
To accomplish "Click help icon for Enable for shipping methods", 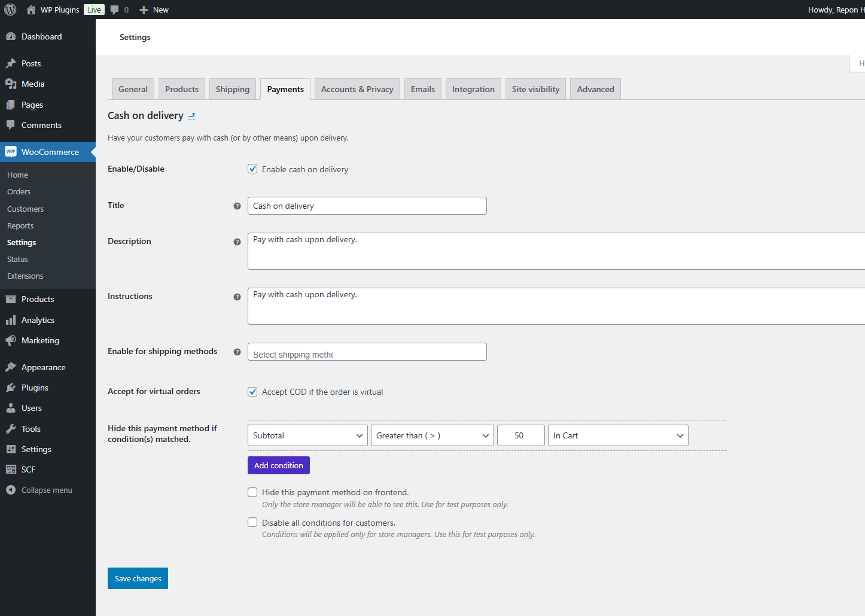I will [237, 352].
